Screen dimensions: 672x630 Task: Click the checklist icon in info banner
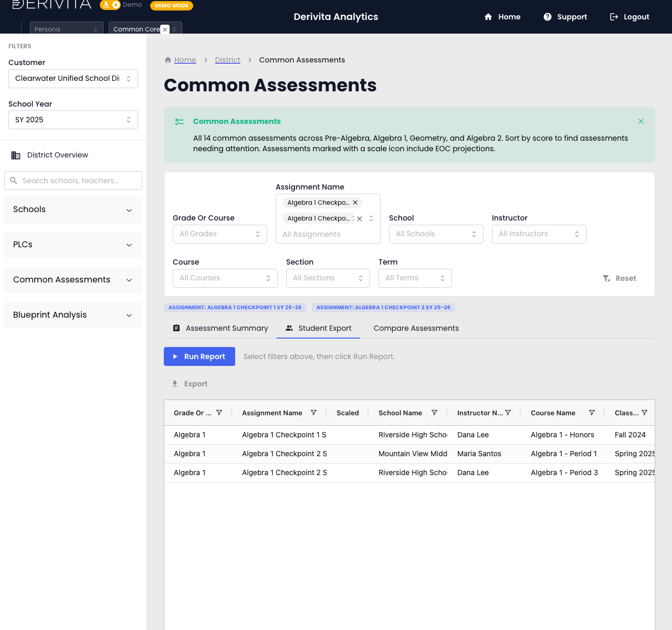pyautogui.click(x=180, y=122)
